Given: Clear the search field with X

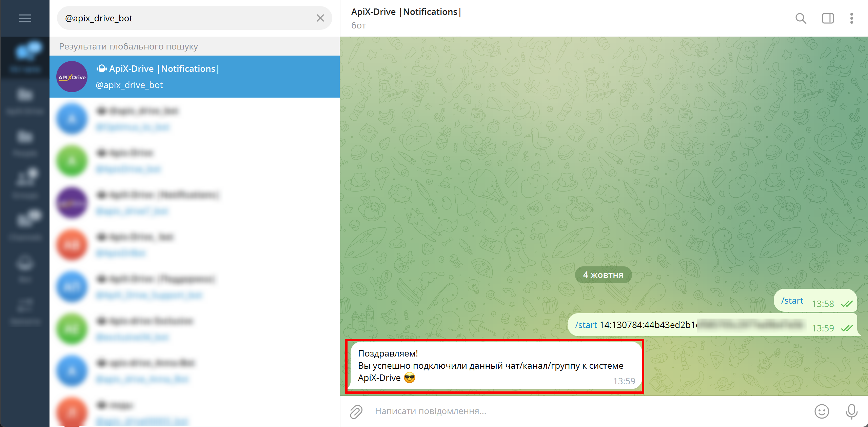Looking at the screenshot, I should (320, 18).
